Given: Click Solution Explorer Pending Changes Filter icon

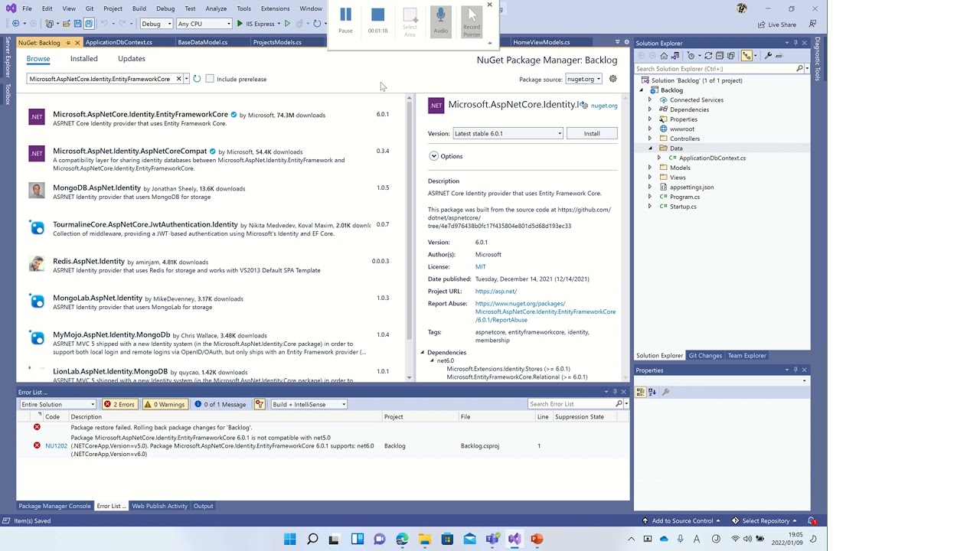Looking at the screenshot, I should pos(691,56).
